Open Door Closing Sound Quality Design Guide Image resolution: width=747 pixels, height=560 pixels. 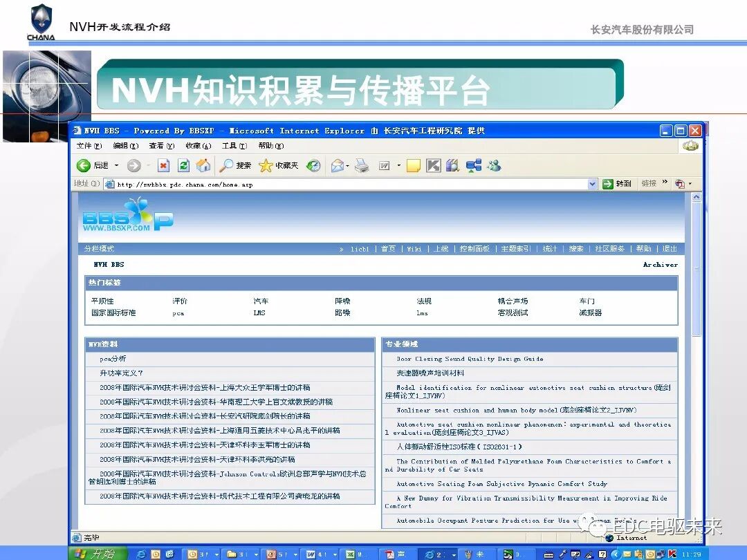point(470,359)
